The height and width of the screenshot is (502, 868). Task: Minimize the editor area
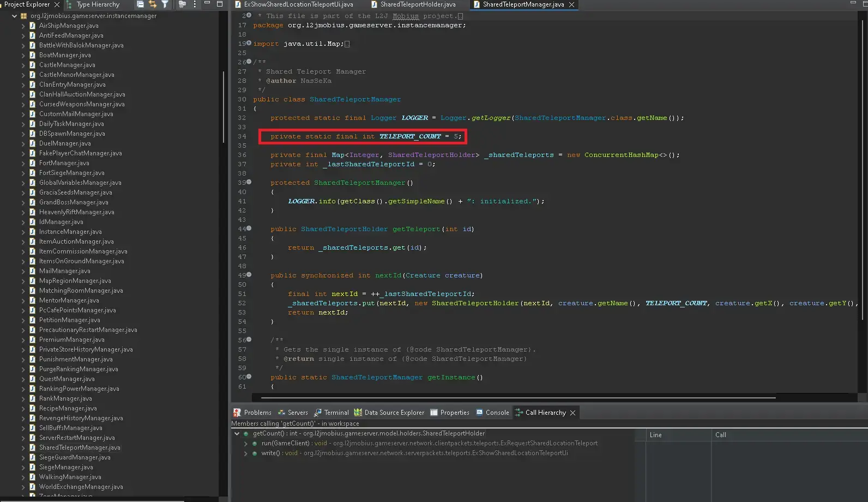(853, 3)
